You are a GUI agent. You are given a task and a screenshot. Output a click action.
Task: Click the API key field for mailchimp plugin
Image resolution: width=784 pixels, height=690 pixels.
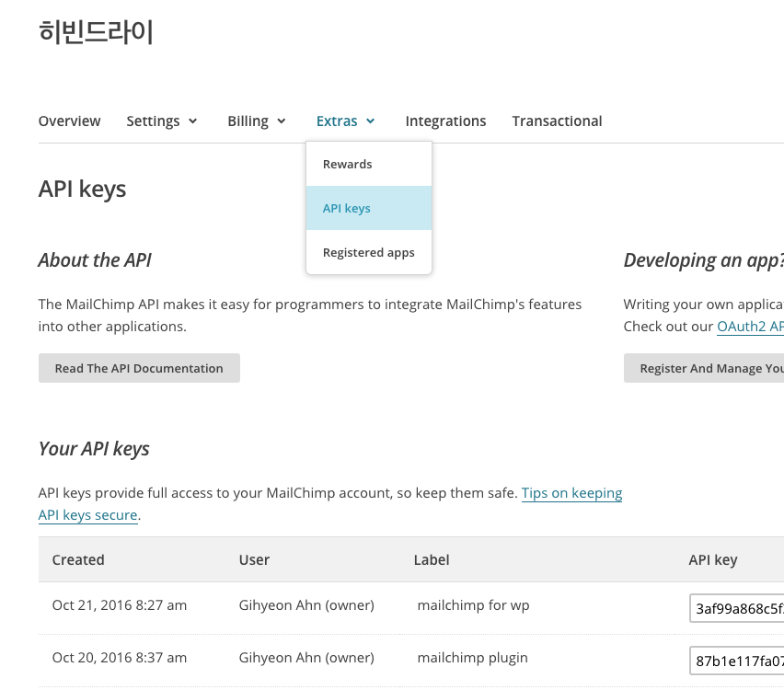coord(736,661)
